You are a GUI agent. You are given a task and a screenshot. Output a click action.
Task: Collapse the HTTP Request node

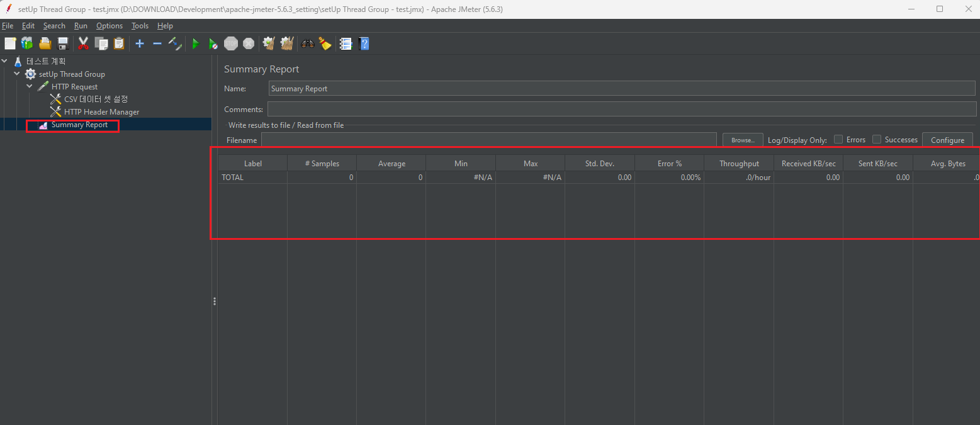pos(30,86)
